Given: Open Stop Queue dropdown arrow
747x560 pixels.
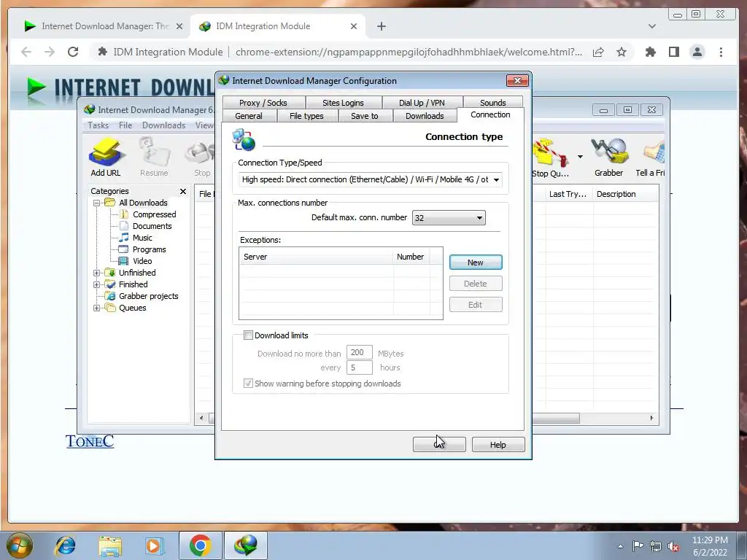Looking at the screenshot, I should click(580, 157).
